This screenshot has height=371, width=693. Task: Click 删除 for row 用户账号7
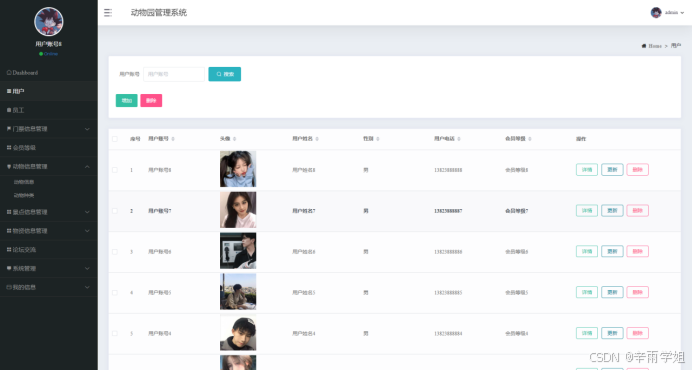[x=637, y=210]
